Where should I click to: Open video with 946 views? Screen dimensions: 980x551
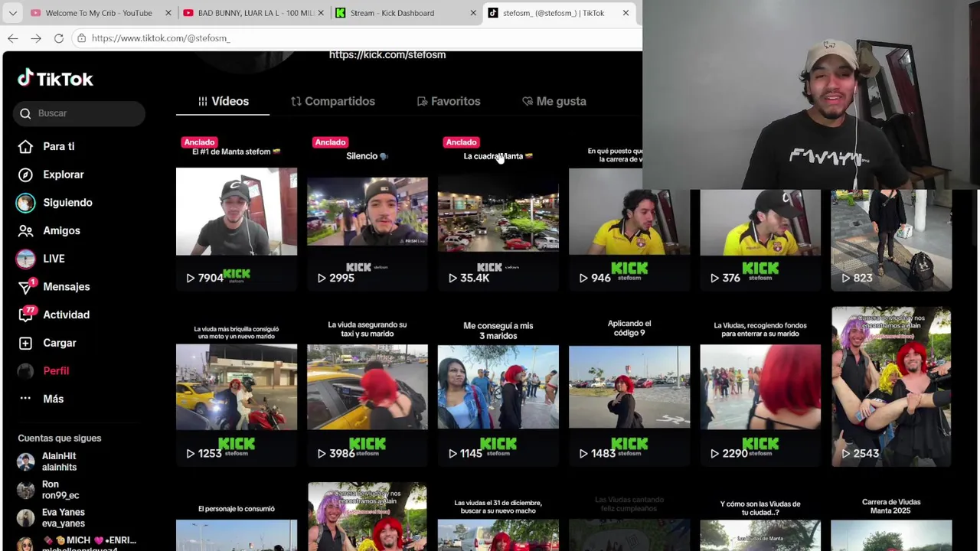(629, 212)
